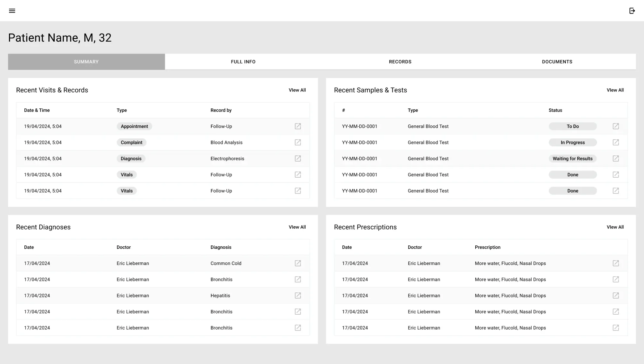Open the hamburger navigation menu

click(12, 11)
